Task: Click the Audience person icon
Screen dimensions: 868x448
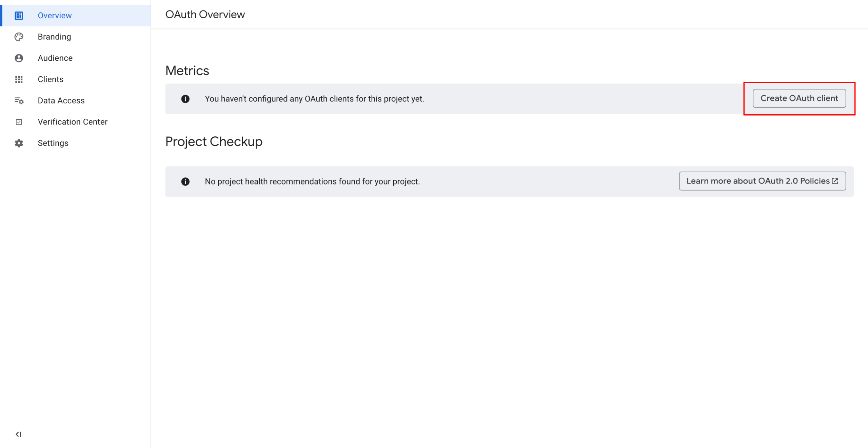Action: (x=19, y=58)
